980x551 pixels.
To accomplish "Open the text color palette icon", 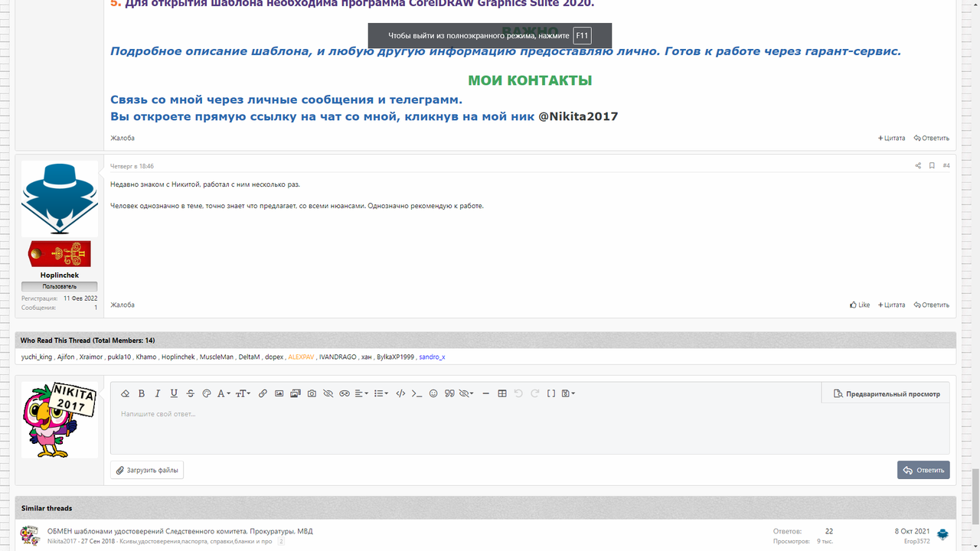I will pyautogui.click(x=207, y=393).
